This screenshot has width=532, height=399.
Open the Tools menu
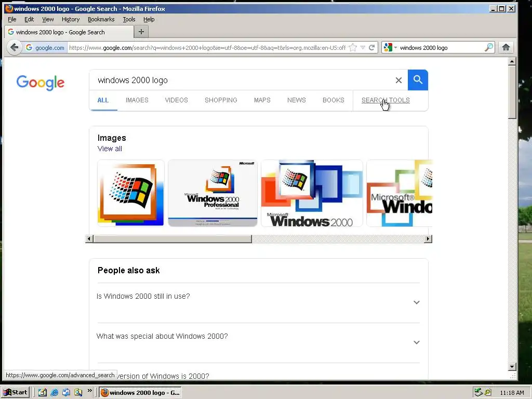point(129,19)
